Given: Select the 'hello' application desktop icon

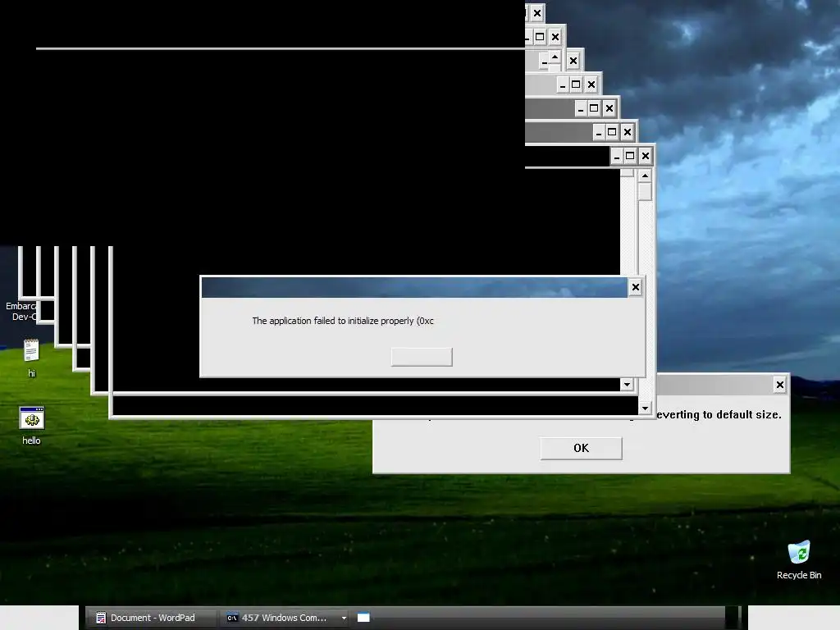Looking at the screenshot, I should (32, 426).
